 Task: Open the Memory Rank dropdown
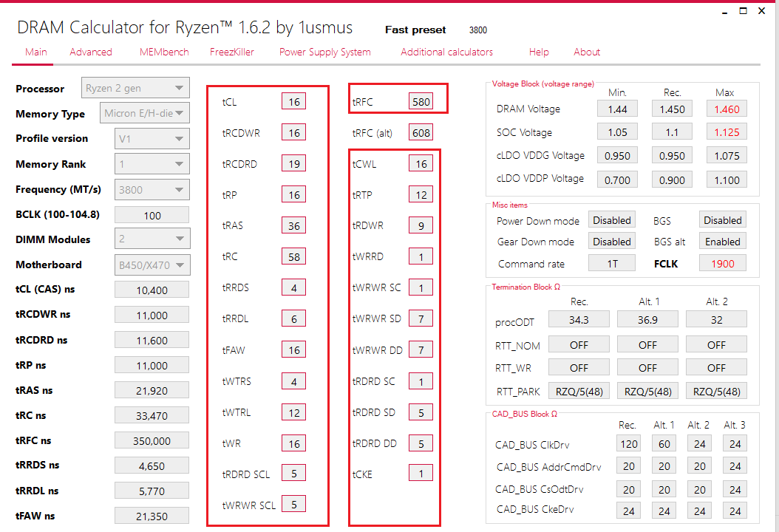[152, 164]
